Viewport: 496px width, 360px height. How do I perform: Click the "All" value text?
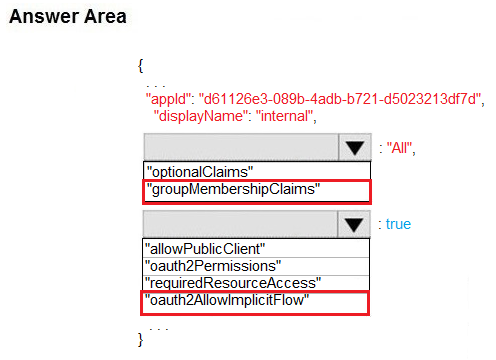tap(399, 148)
